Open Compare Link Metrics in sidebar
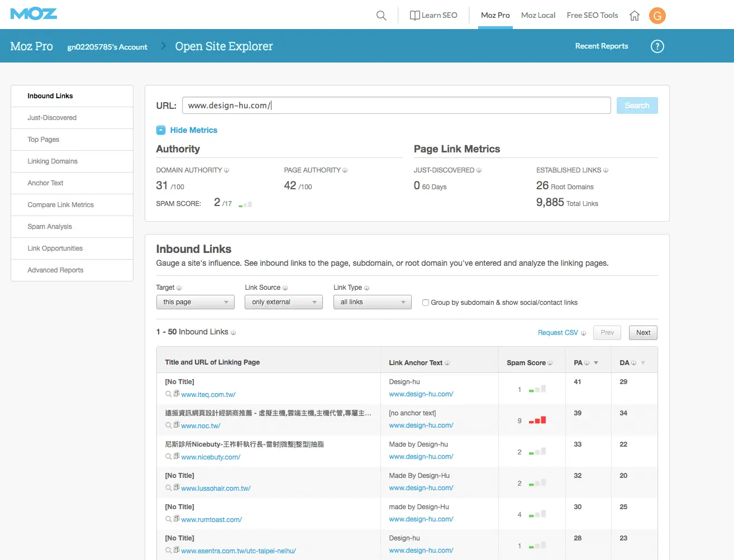Image resolution: width=734 pixels, height=560 pixels. click(72, 205)
